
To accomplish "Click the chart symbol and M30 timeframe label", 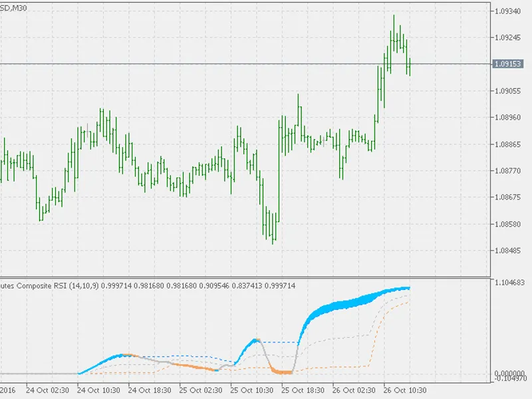I will point(13,8).
